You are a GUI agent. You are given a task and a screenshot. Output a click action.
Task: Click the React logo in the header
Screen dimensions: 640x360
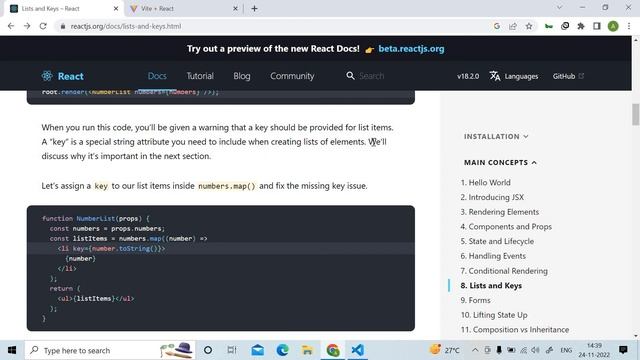[x=62, y=76]
